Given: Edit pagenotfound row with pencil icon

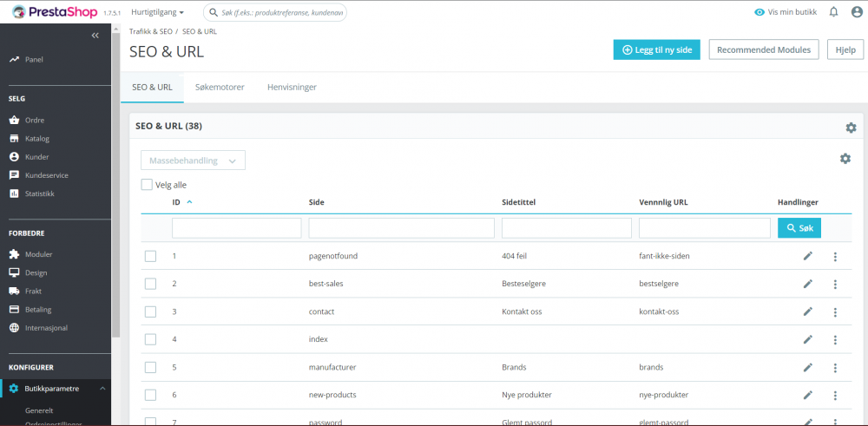Looking at the screenshot, I should (x=807, y=256).
